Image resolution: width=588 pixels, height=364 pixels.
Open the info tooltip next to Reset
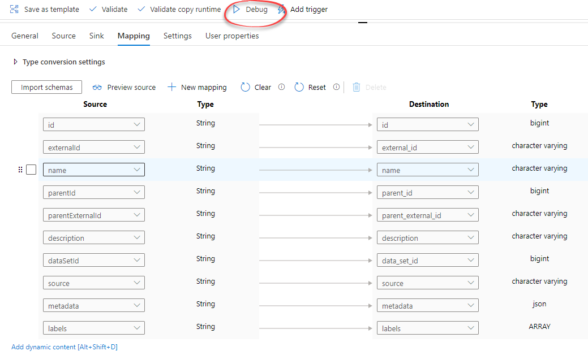(336, 87)
